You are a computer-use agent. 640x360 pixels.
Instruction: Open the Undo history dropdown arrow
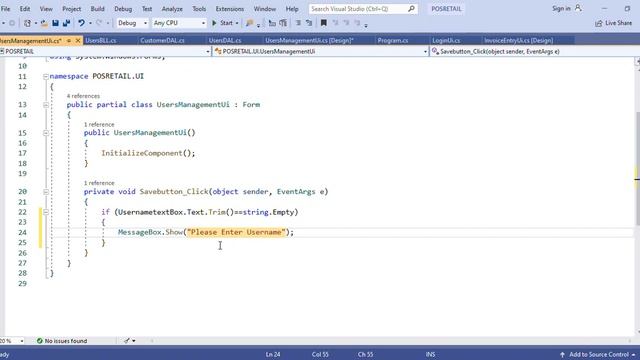click(90, 23)
